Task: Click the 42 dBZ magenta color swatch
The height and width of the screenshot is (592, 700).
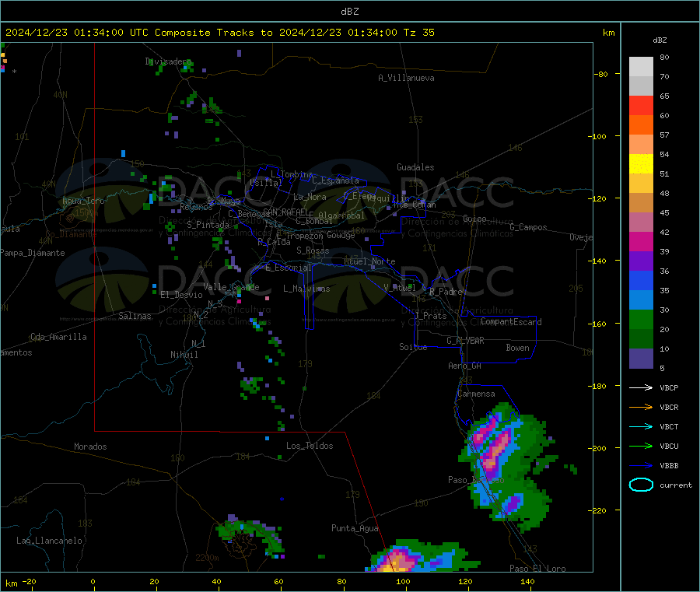Action: (641, 241)
